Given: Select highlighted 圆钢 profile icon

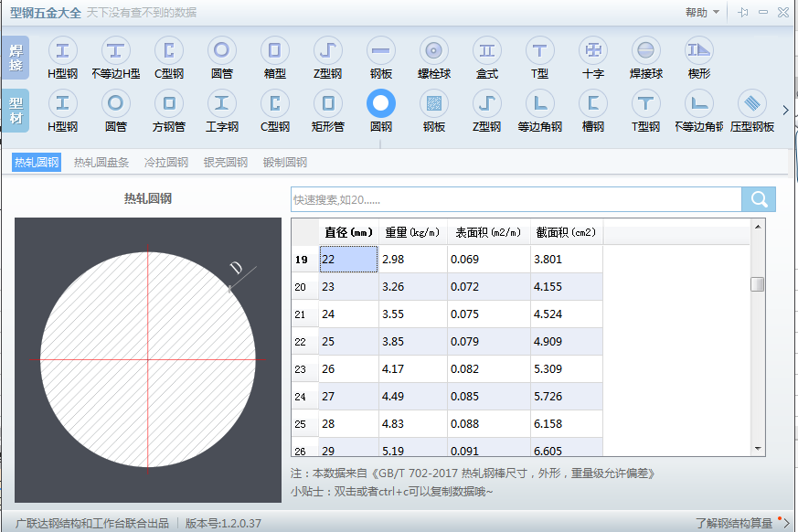Looking at the screenshot, I should (380, 103).
